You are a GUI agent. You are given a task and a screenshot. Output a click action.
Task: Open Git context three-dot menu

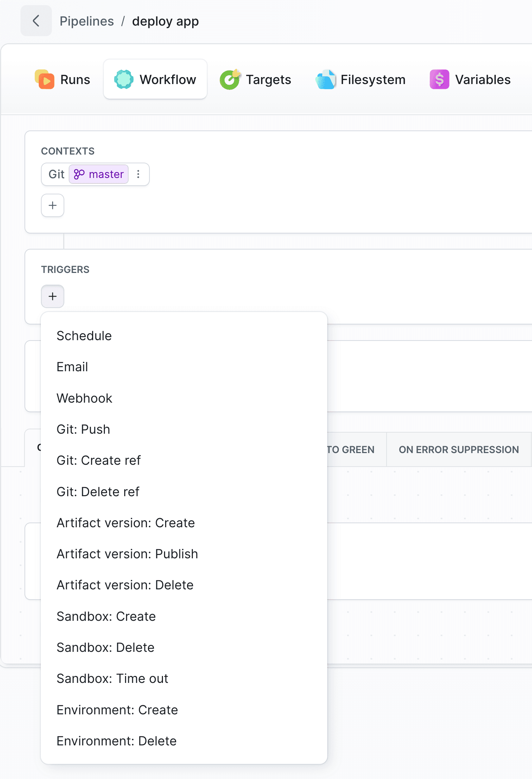click(x=138, y=174)
